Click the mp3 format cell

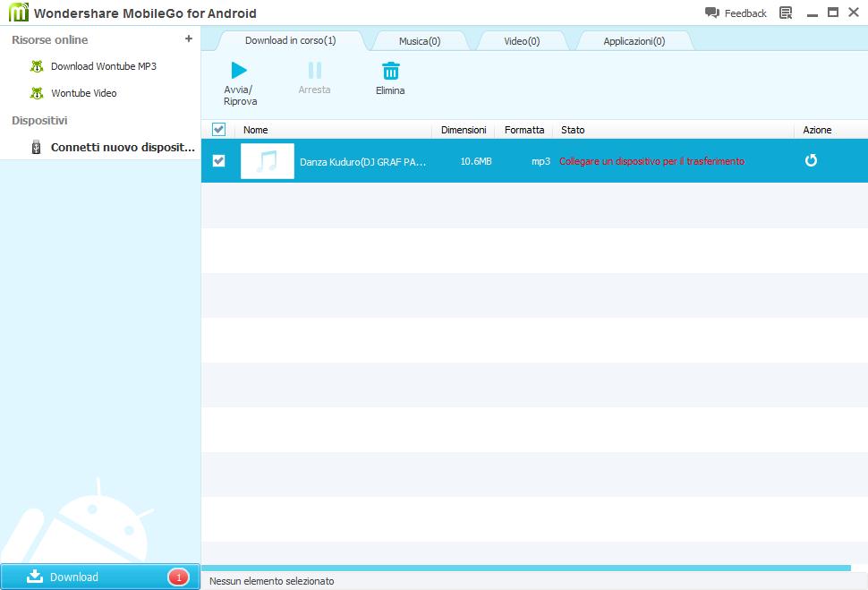540,161
